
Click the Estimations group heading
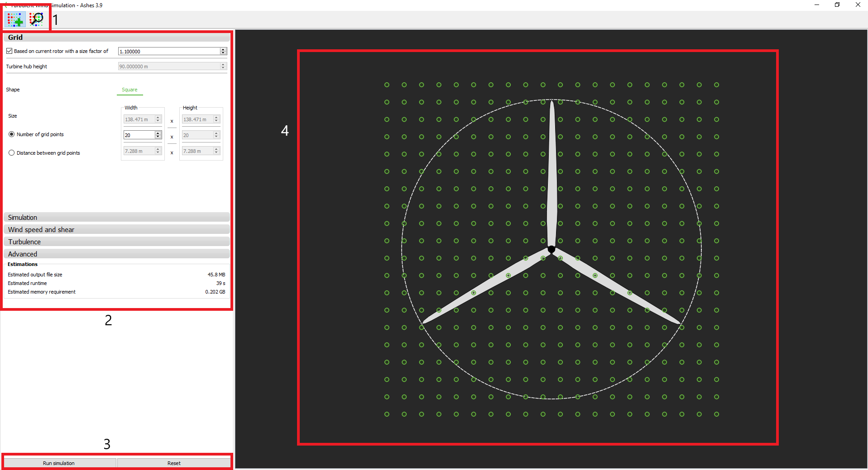pyautogui.click(x=23, y=264)
